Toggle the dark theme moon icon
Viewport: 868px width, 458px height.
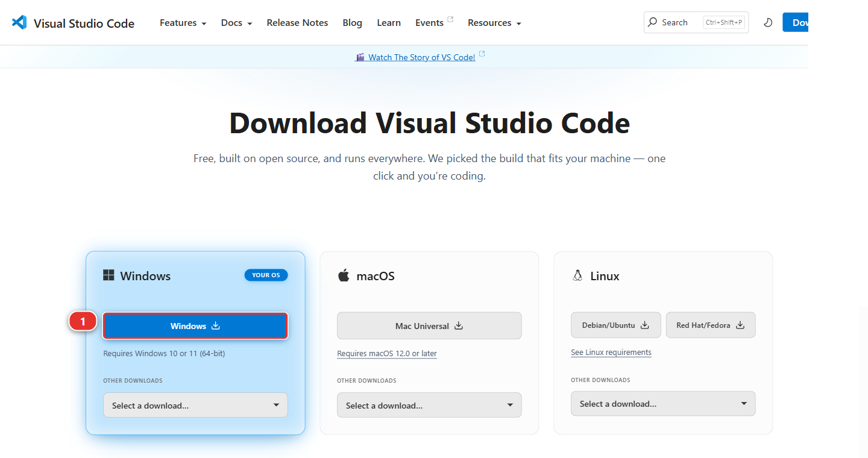[x=768, y=23]
